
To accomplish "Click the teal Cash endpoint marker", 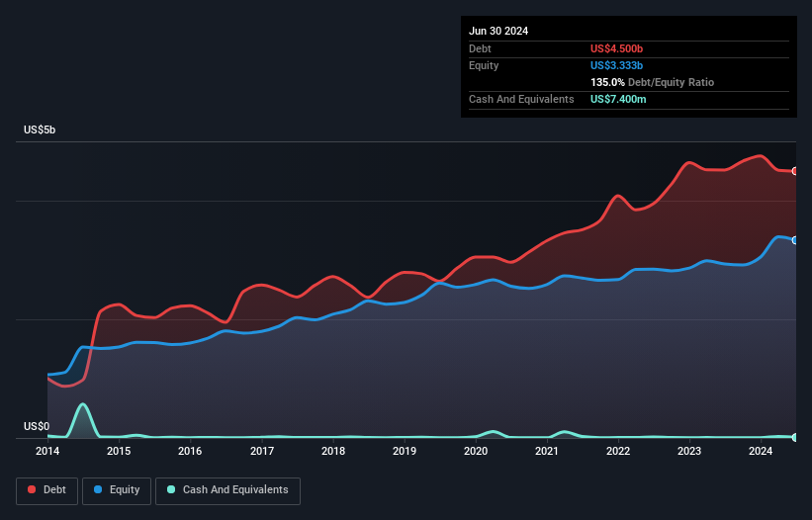I will click(x=795, y=437).
